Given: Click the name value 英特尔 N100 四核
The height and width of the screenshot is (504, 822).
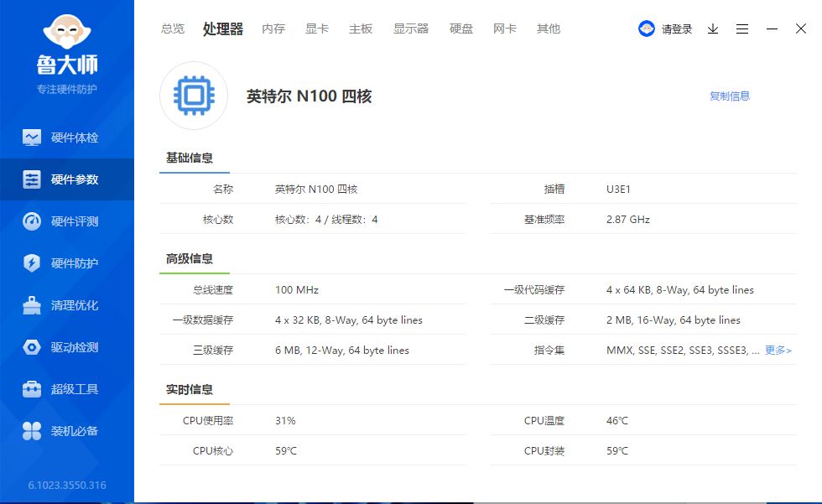Looking at the screenshot, I should [316, 190].
